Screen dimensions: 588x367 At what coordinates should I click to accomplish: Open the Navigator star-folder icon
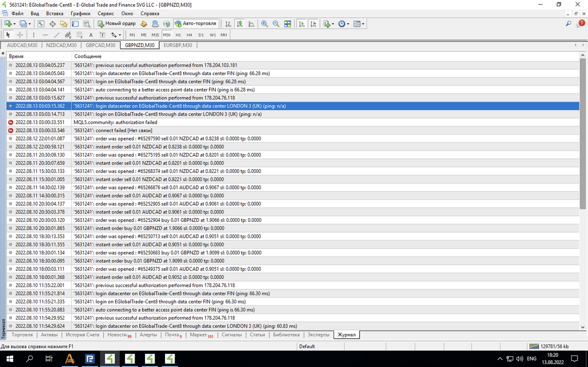pyautogui.click(x=64, y=24)
